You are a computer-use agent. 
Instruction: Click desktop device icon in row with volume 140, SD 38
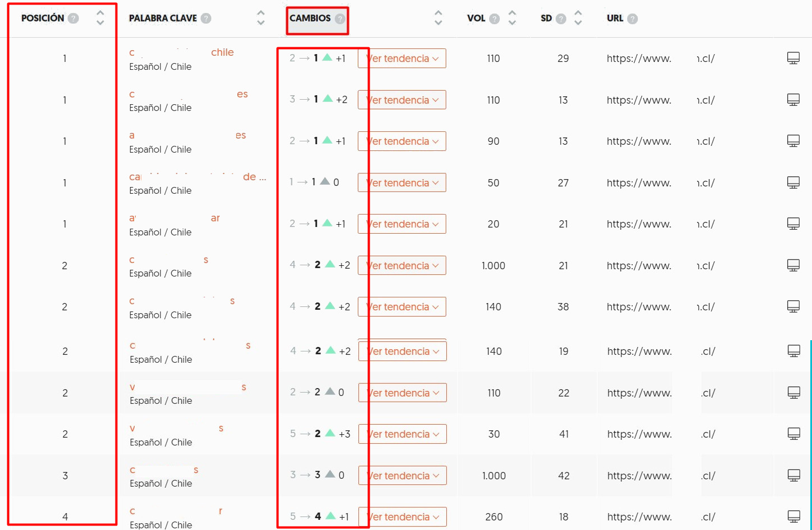click(793, 306)
